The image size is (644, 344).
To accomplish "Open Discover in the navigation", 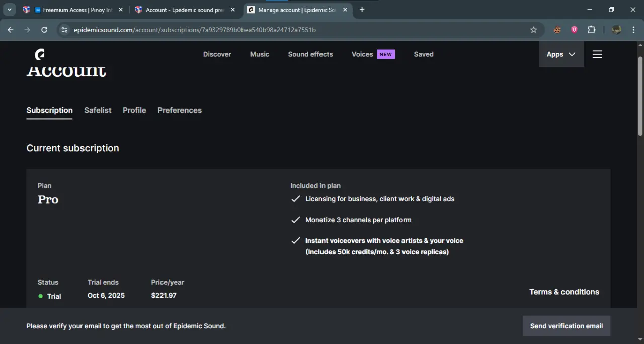I will (x=217, y=54).
